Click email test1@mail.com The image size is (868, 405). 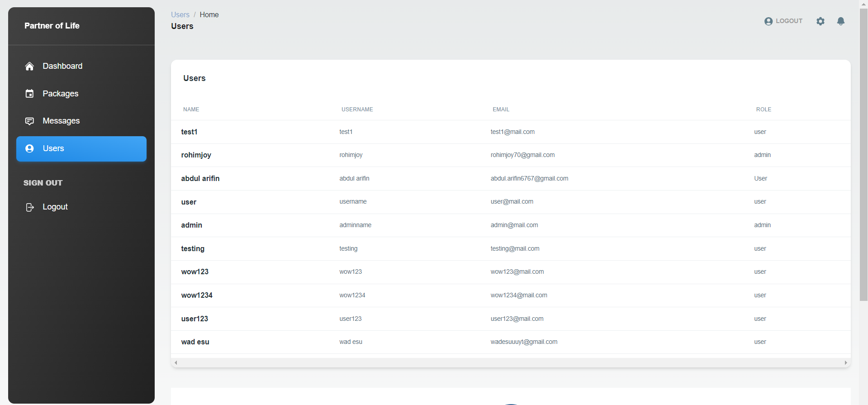pyautogui.click(x=512, y=132)
